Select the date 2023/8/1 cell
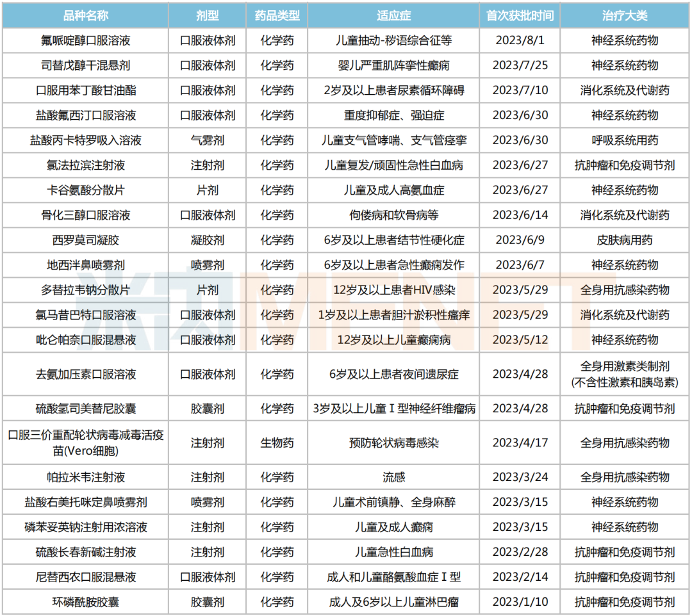This screenshot has height=616, width=692. [517, 40]
